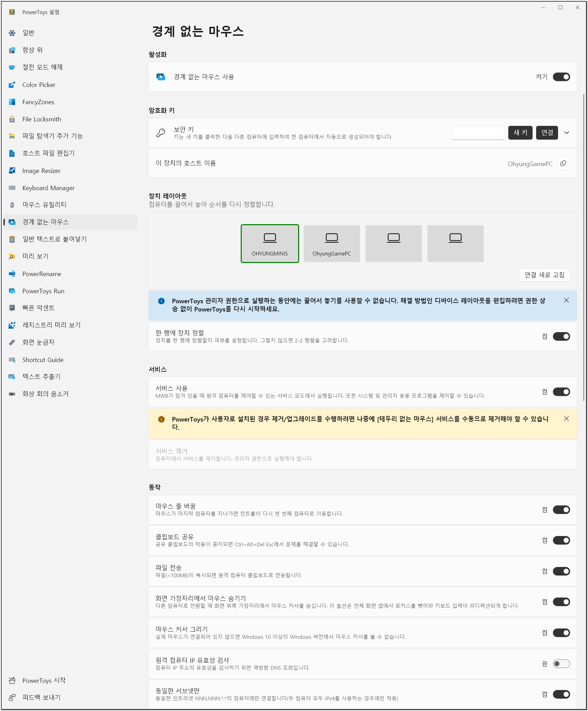Toggle 경계 없는 마우스 사용 switch
The height and width of the screenshot is (711, 588).
[561, 77]
